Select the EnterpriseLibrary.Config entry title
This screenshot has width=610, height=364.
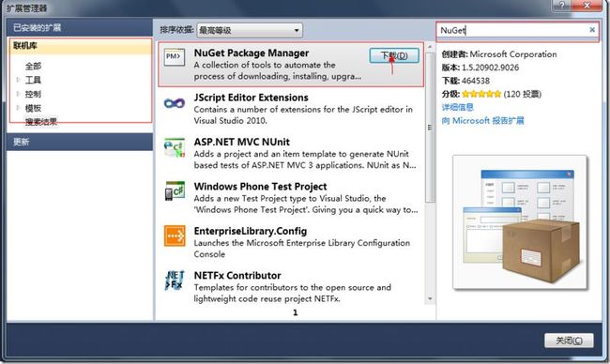click(251, 231)
